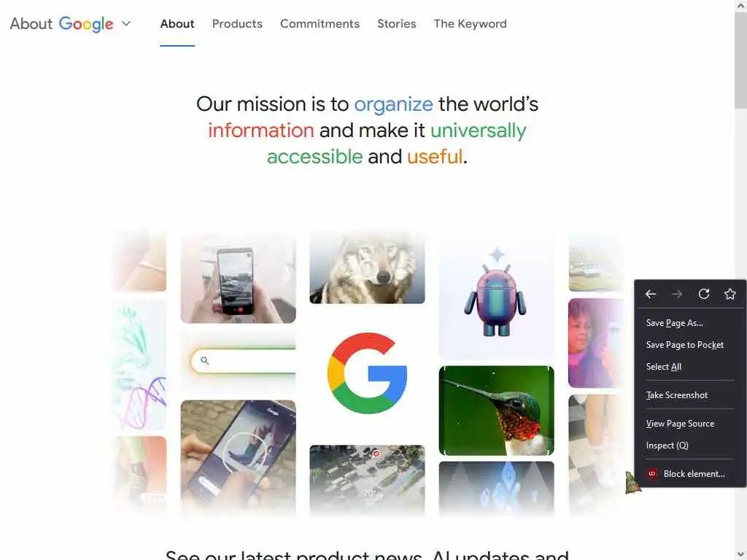Open The Keyword link
The image size is (747, 560).
point(471,24)
